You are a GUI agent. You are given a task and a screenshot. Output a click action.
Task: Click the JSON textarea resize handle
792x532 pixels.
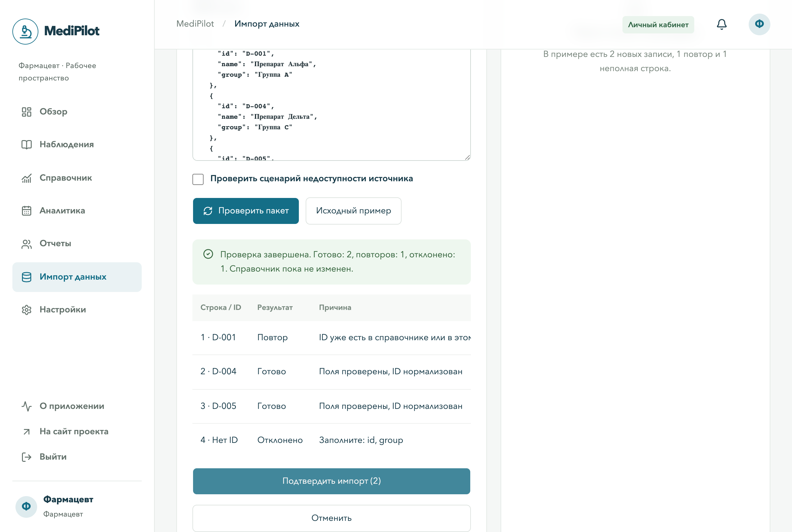[x=467, y=157]
